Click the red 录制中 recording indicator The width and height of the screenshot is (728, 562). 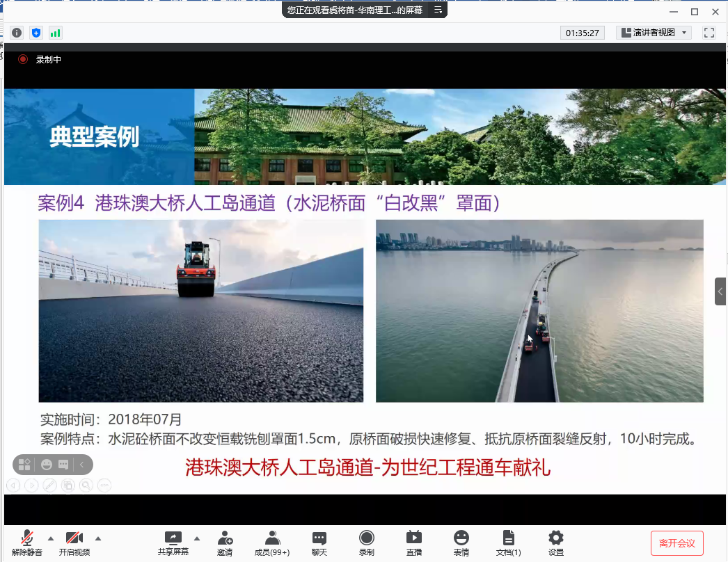(40, 59)
